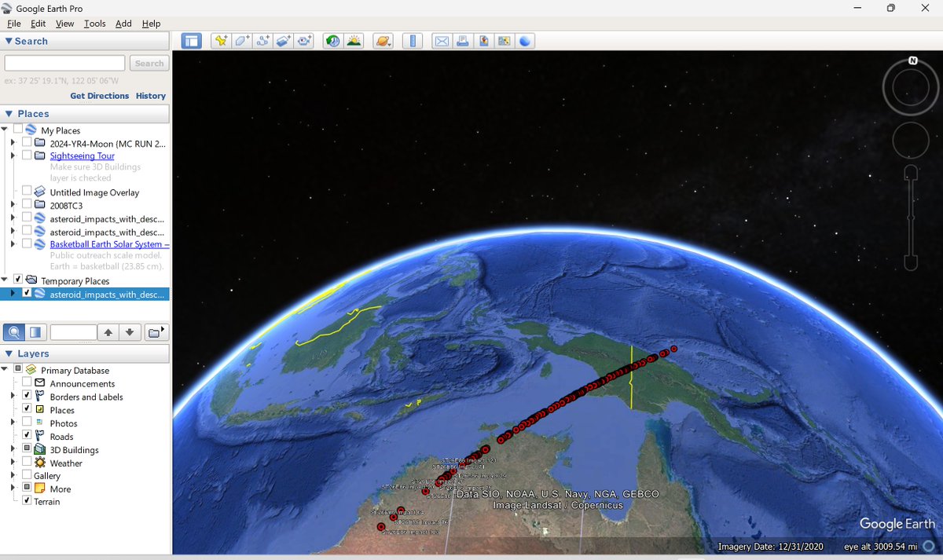943x560 pixels.
Task: Expand the Borders and Labels layer
Action: tap(13, 396)
